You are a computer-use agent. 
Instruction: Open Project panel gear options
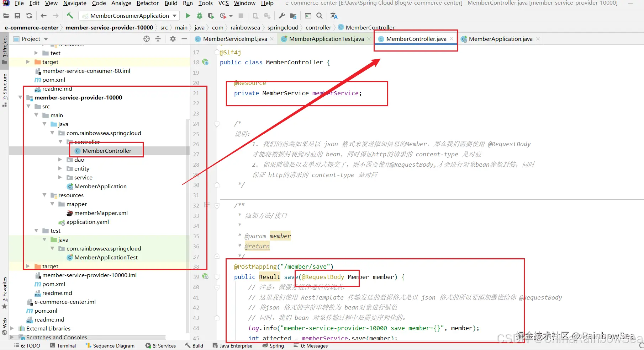173,39
